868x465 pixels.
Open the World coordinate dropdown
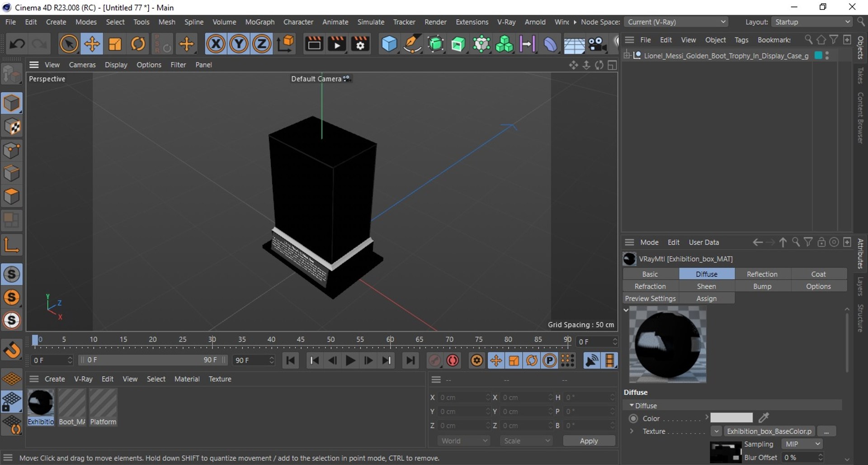[x=464, y=441]
